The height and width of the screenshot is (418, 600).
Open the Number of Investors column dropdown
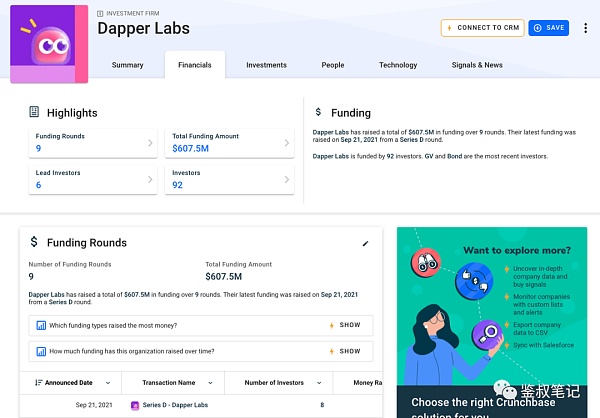pyautogui.click(x=319, y=383)
